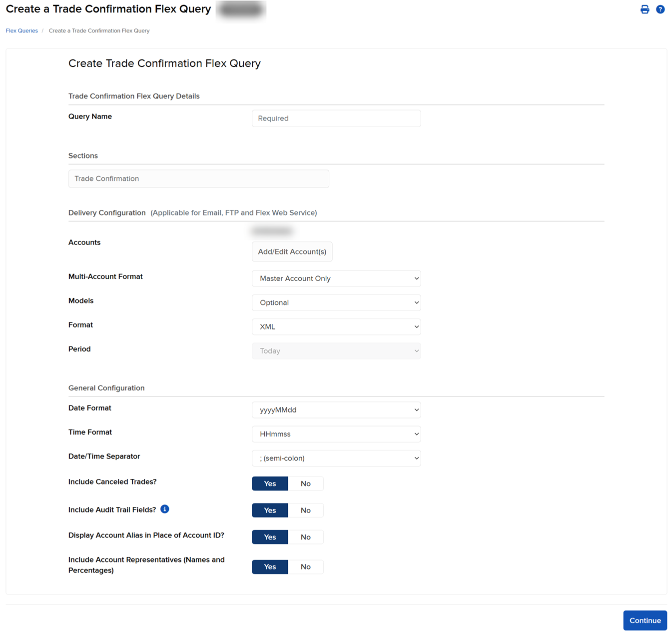This screenshot has height=634, width=672.
Task: Keep Include Audit Trail Fields set to Yes
Action: [270, 510]
